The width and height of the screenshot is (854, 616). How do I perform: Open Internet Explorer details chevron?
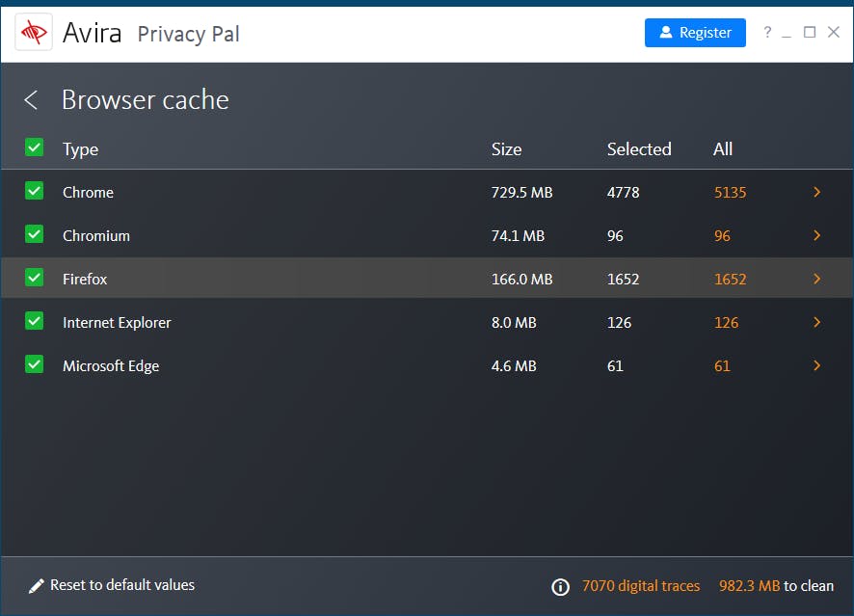[816, 323]
